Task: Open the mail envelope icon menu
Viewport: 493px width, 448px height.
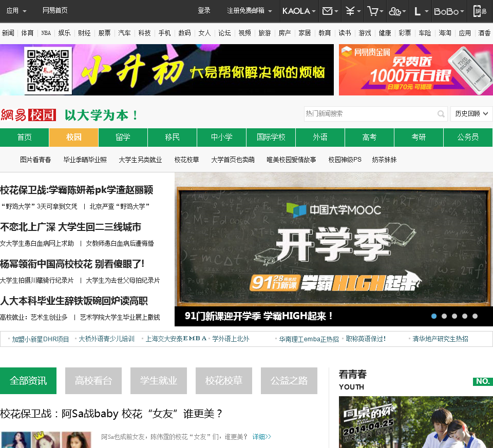Action: tap(330, 11)
